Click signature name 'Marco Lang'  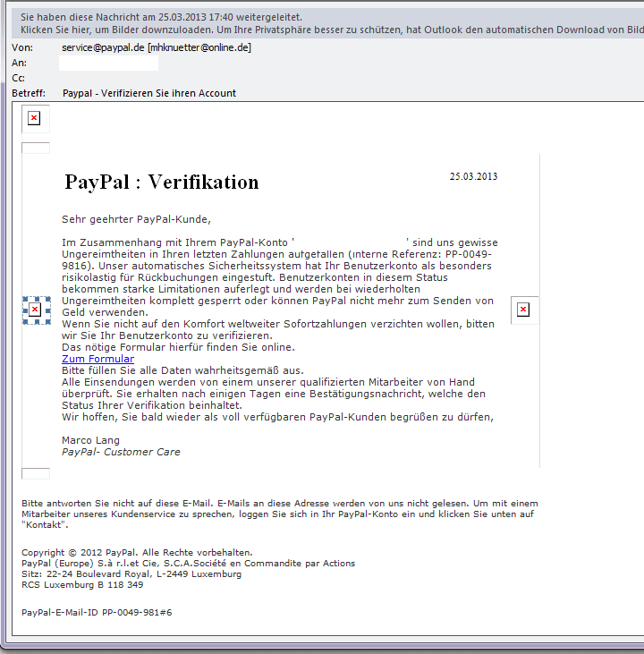click(x=90, y=440)
